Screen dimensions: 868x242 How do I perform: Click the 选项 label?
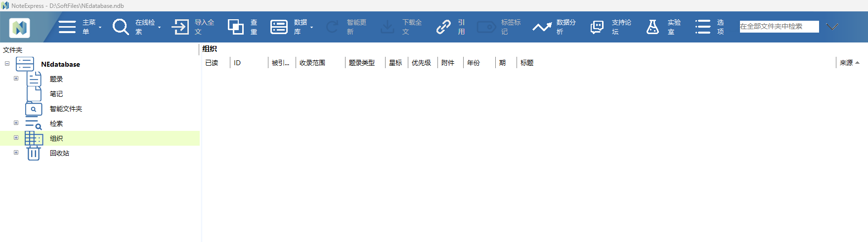click(x=720, y=27)
